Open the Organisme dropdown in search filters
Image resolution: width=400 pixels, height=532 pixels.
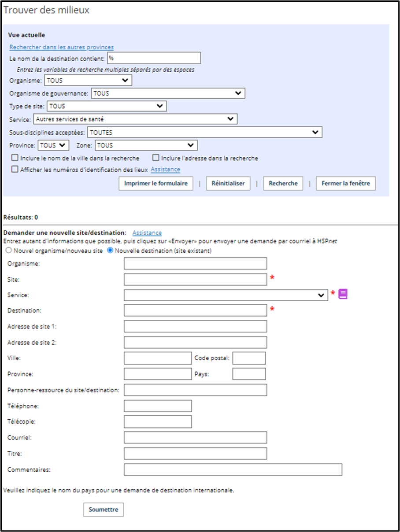pyautogui.click(x=88, y=81)
